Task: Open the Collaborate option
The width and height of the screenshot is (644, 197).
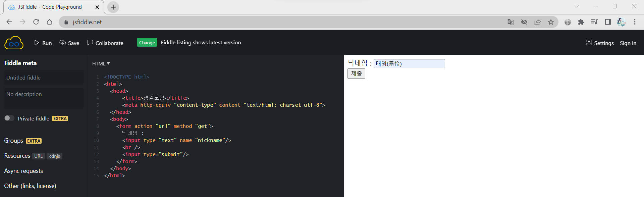Action: click(x=105, y=43)
